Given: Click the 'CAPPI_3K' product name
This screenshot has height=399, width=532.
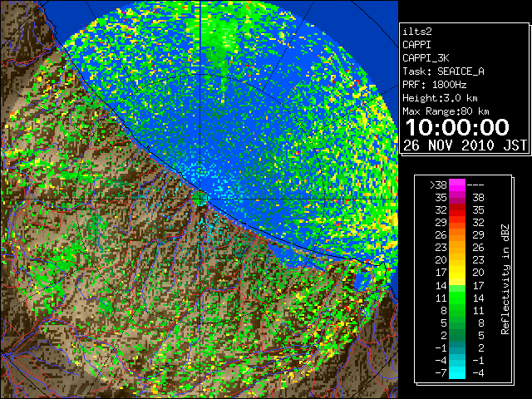Looking at the screenshot, I should pyautogui.click(x=426, y=58).
